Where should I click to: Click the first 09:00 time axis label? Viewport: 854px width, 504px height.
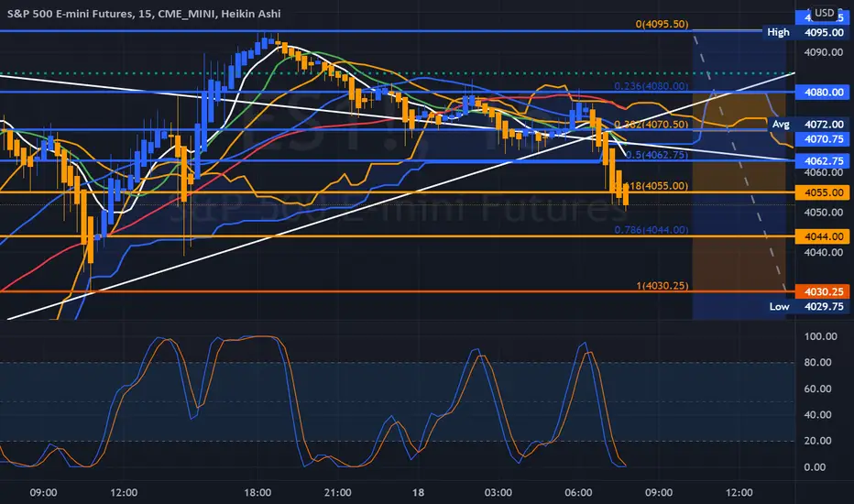click(44, 493)
